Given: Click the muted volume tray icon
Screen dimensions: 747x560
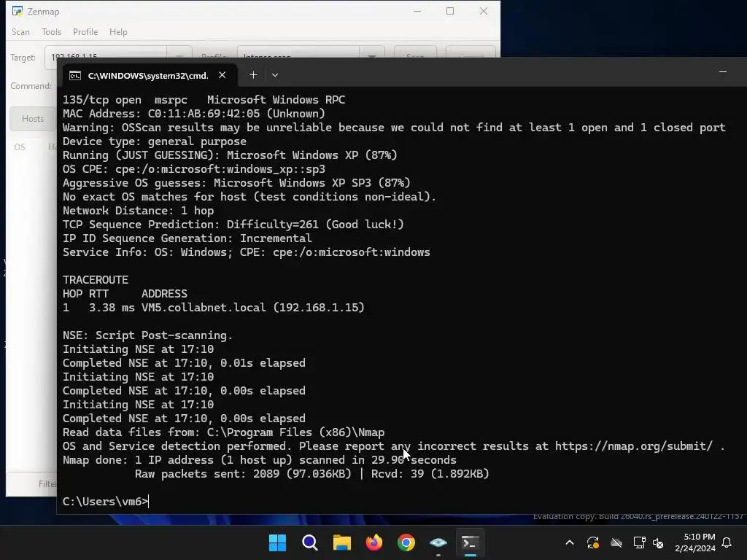Looking at the screenshot, I should [658, 542].
